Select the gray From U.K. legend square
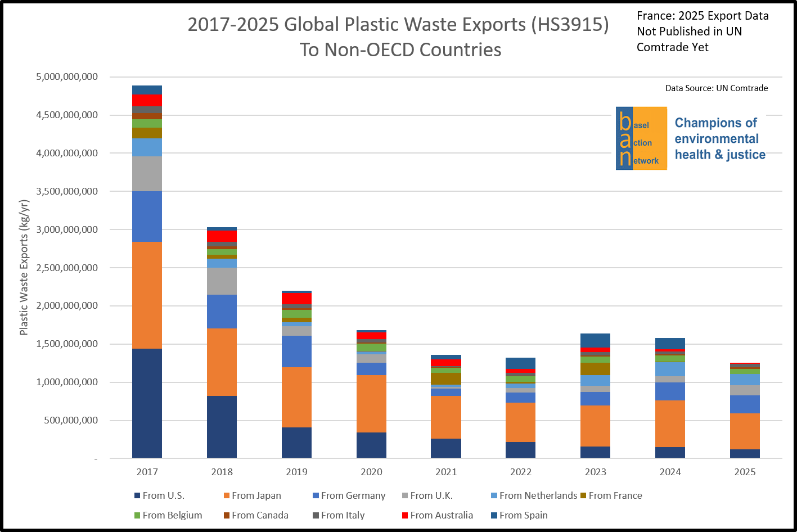 (405, 495)
